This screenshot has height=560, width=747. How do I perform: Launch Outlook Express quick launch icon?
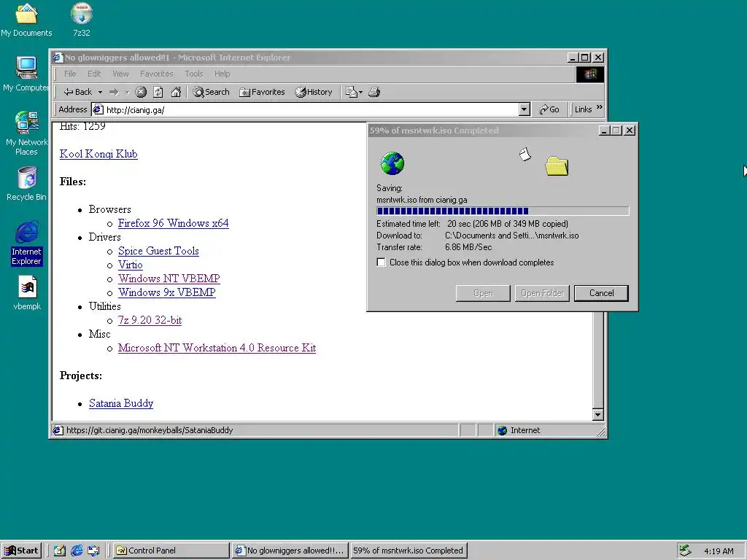[x=93, y=551]
